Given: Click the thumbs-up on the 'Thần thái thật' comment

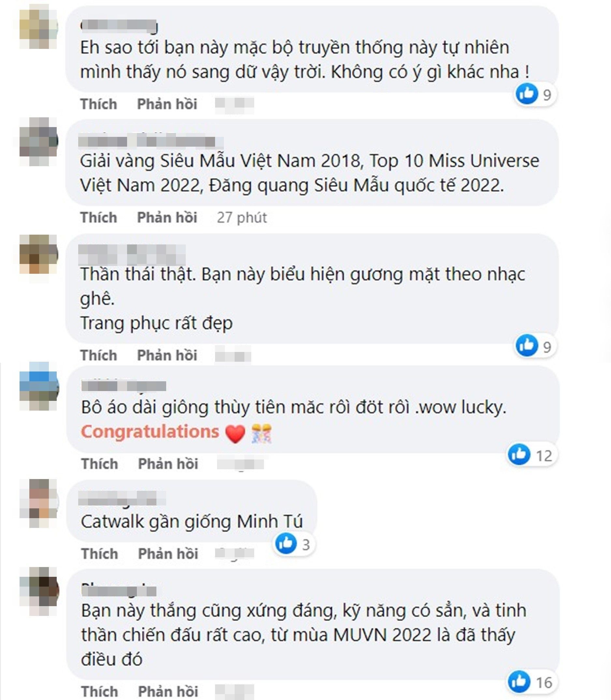Looking at the screenshot, I should coord(527,345).
